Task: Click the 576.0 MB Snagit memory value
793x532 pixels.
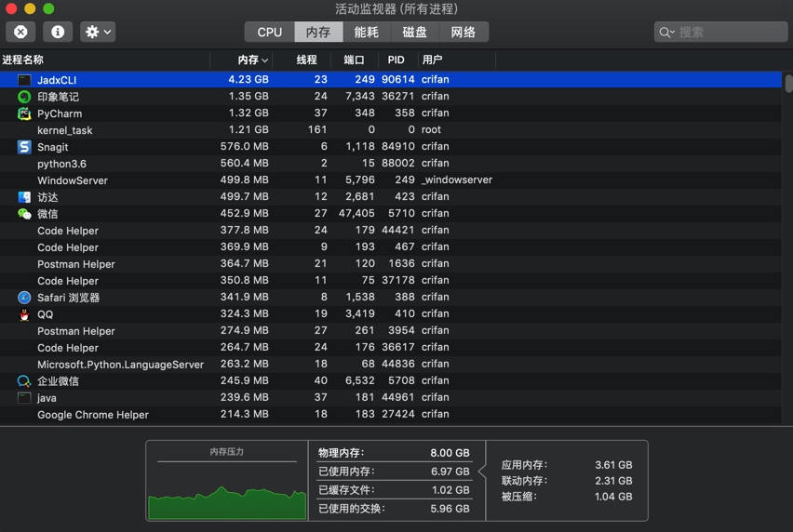Action: click(244, 147)
